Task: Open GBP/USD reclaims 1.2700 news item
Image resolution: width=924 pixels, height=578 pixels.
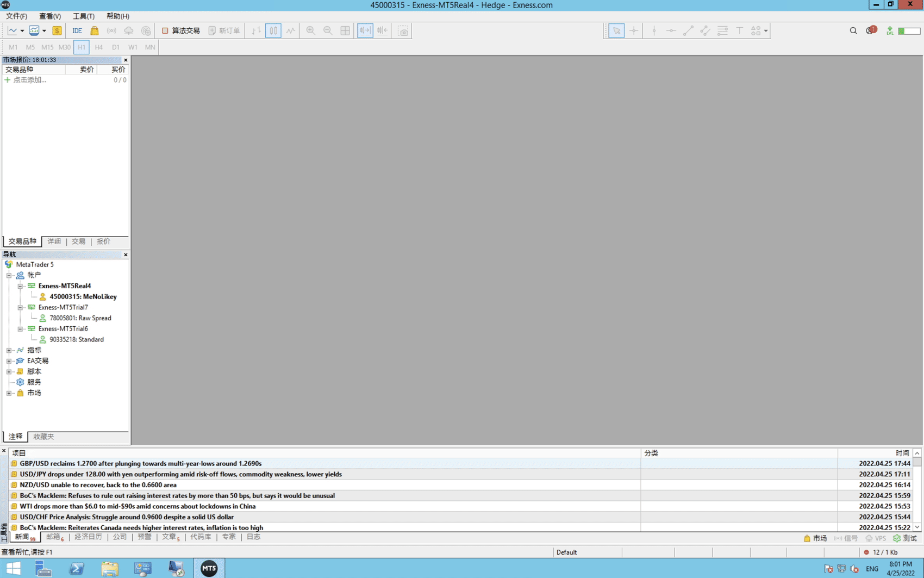Action: click(x=141, y=464)
